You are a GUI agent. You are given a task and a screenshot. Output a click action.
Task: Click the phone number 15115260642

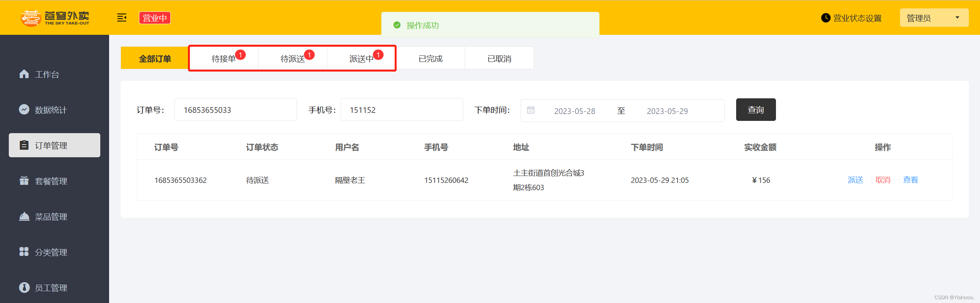tap(446, 180)
